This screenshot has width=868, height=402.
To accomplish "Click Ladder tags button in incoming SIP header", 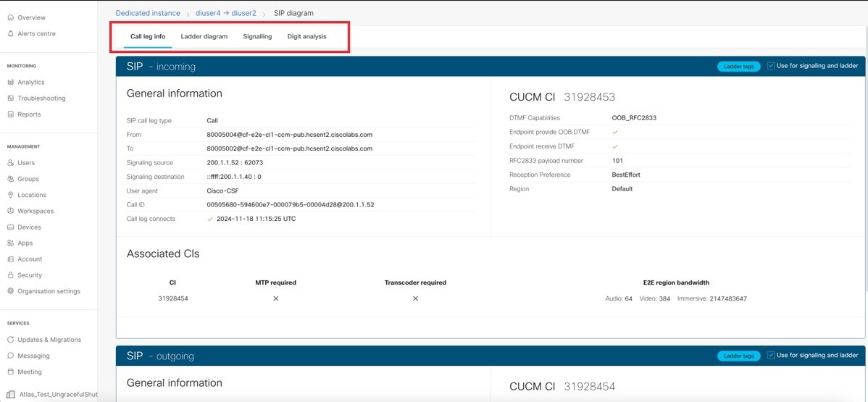I will tap(739, 67).
